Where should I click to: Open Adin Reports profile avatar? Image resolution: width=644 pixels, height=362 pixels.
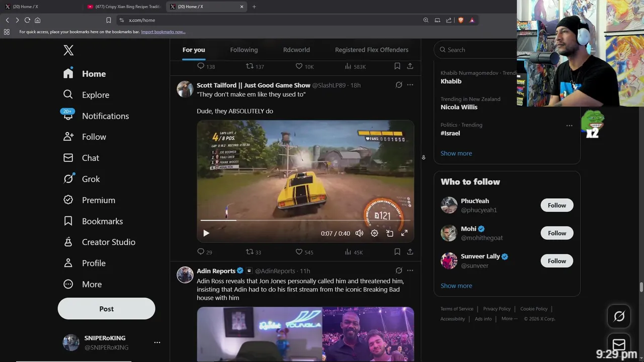coord(185,275)
